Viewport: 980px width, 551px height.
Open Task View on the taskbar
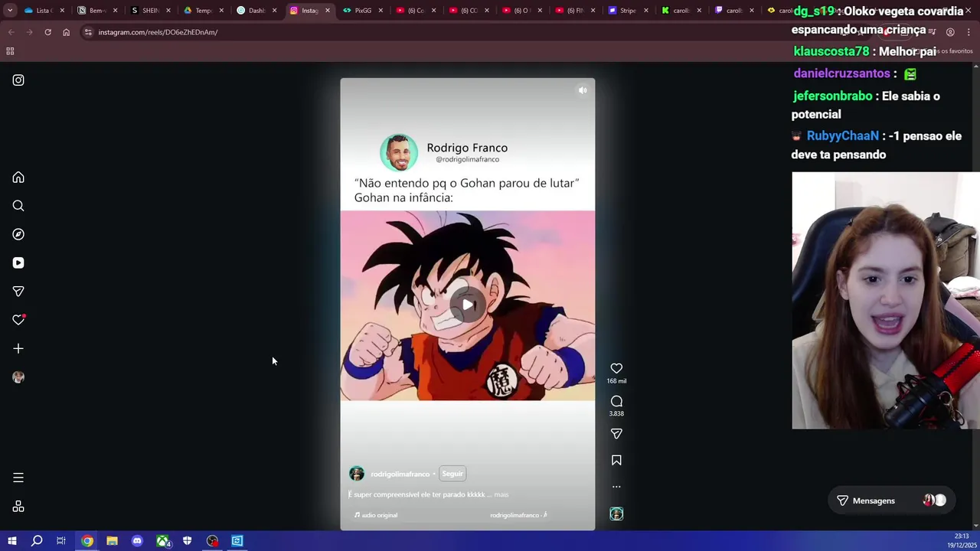pos(61,541)
